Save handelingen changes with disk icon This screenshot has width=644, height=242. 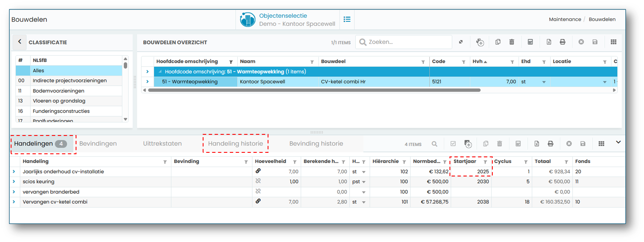click(x=583, y=144)
